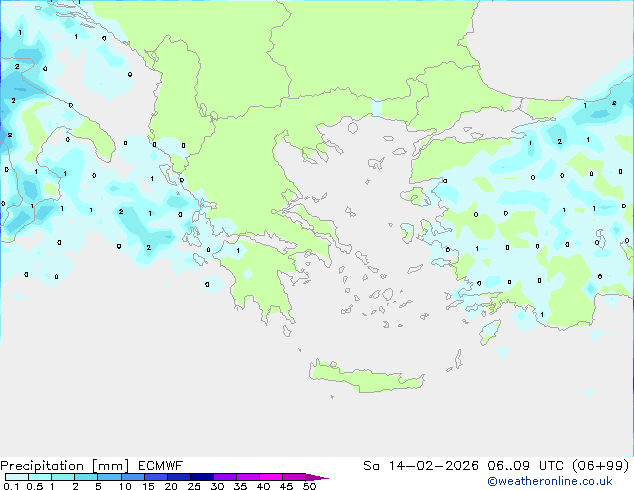Click the 10–15 mm legend color swatch

133,477
